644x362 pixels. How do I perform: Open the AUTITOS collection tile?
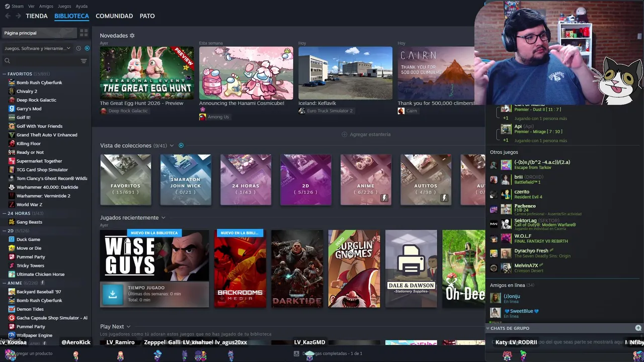[426, 180]
